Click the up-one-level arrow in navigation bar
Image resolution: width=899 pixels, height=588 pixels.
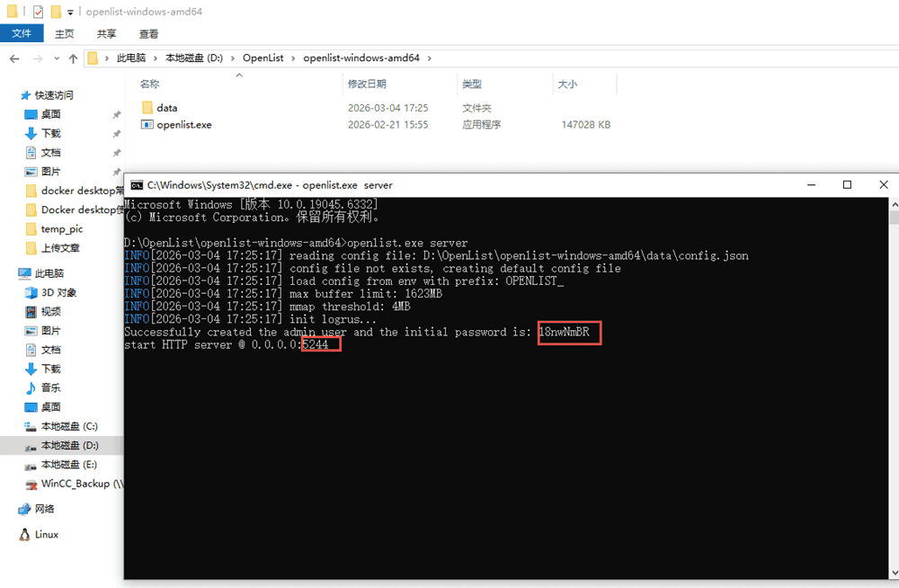coord(73,58)
